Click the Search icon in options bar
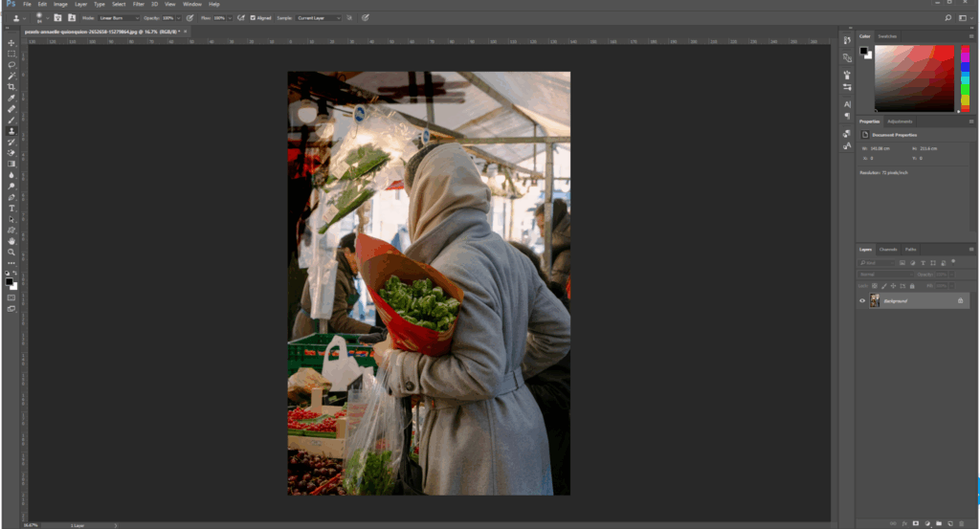The height and width of the screenshot is (529, 980). tap(948, 18)
